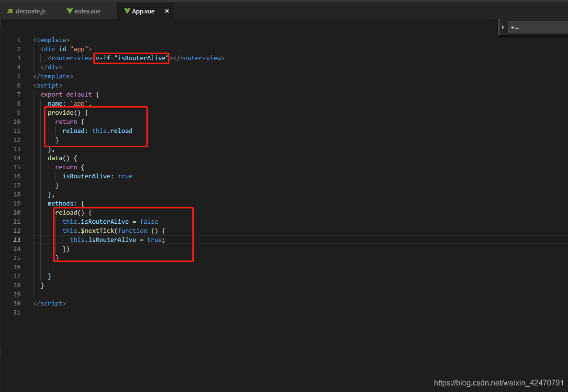This screenshot has width=568, height=392.
Task: Focus the find input containing "+="
Action: 538,27
